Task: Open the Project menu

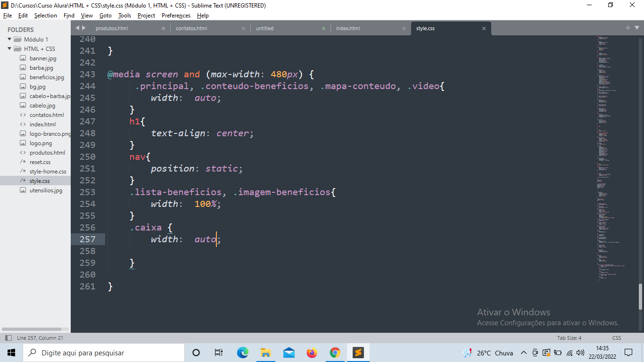Action: click(146, 16)
